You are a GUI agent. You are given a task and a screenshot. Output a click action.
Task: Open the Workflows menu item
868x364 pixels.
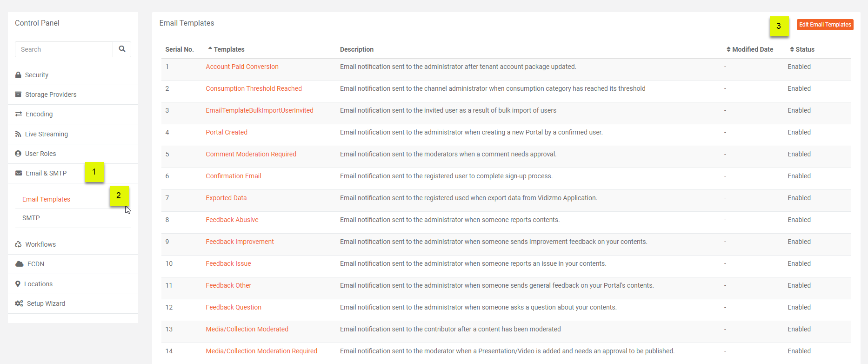[x=40, y=244]
